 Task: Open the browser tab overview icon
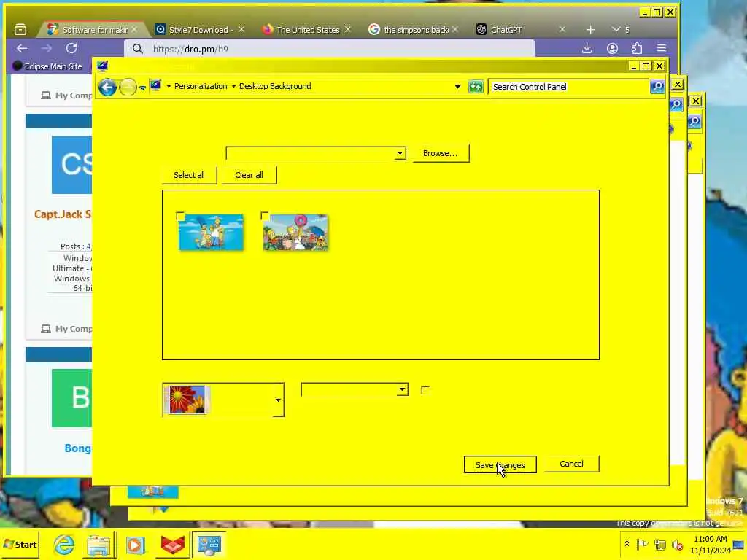(x=20, y=29)
